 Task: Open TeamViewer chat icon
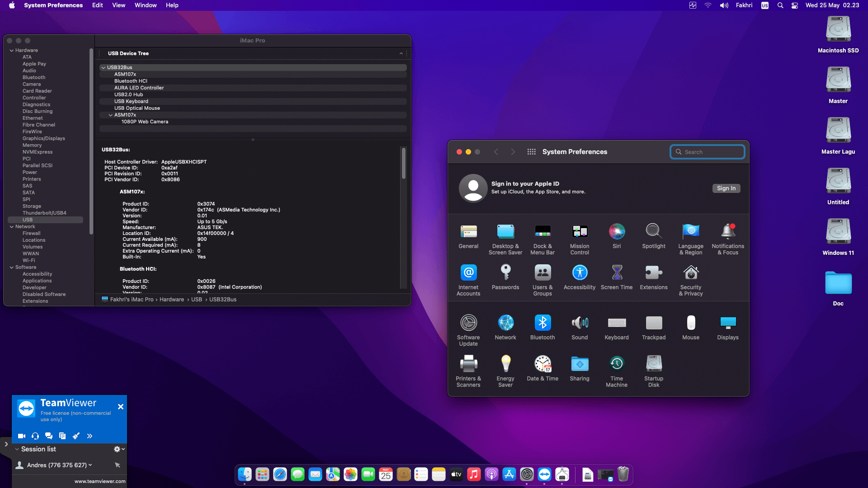click(x=49, y=436)
